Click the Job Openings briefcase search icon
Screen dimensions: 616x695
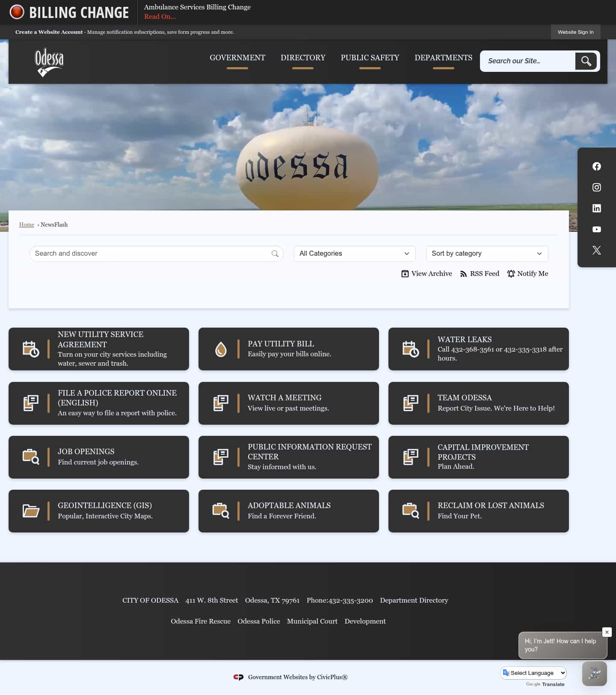click(31, 457)
